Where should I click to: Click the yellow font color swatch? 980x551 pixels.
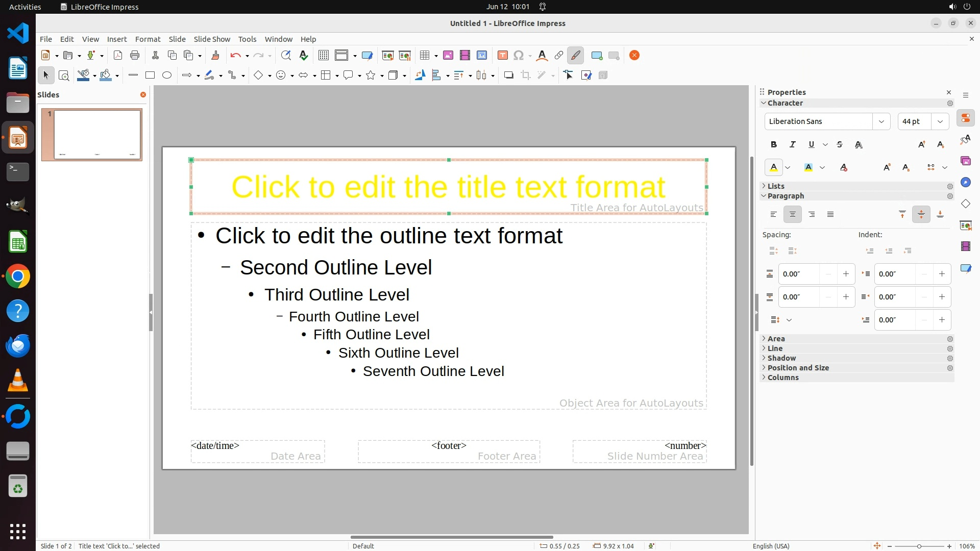(x=773, y=167)
